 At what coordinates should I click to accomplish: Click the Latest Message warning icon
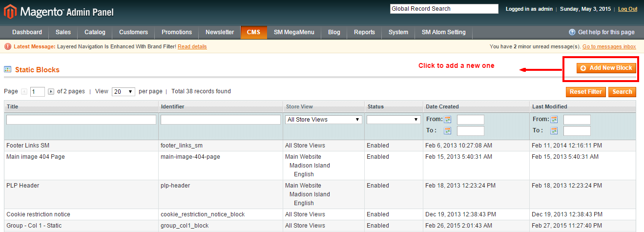pyautogui.click(x=7, y=46)
